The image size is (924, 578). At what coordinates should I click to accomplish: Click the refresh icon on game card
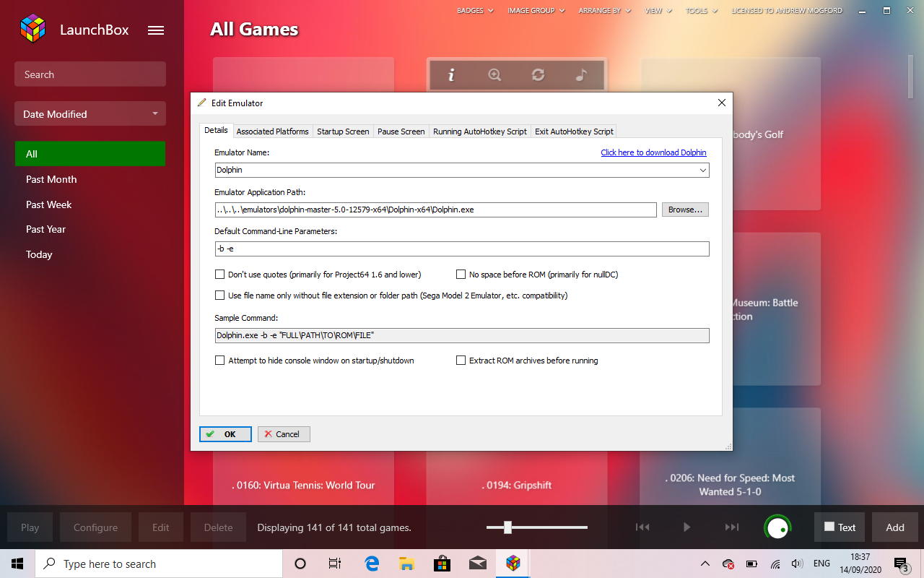[x=538, y=74]
